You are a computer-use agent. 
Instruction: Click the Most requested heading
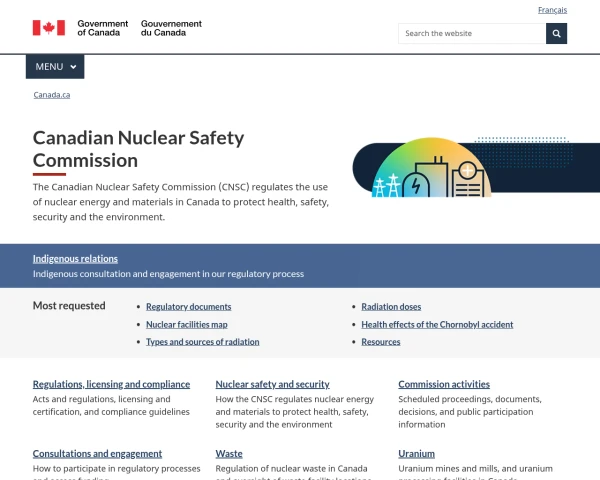coord(69,306)
